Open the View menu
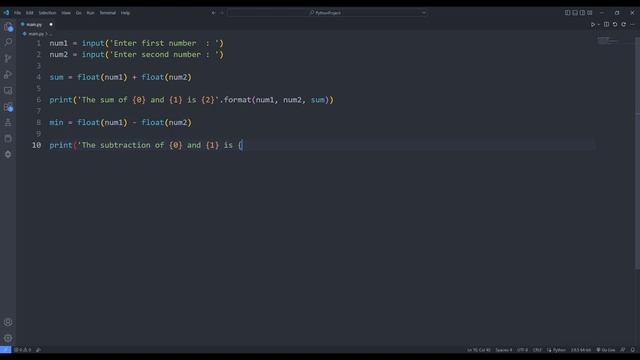The height and width of the screenshot is (360, 640). click(66, 13)
